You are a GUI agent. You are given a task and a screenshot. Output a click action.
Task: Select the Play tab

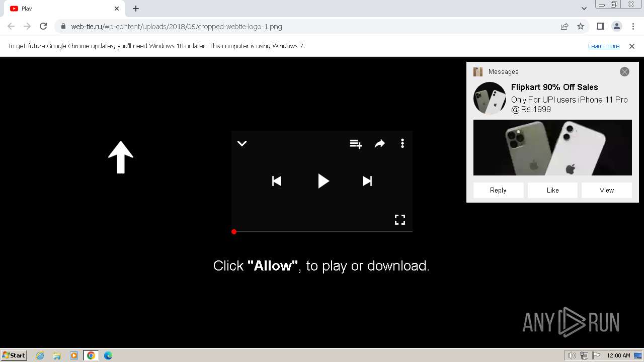coord(64,9)
